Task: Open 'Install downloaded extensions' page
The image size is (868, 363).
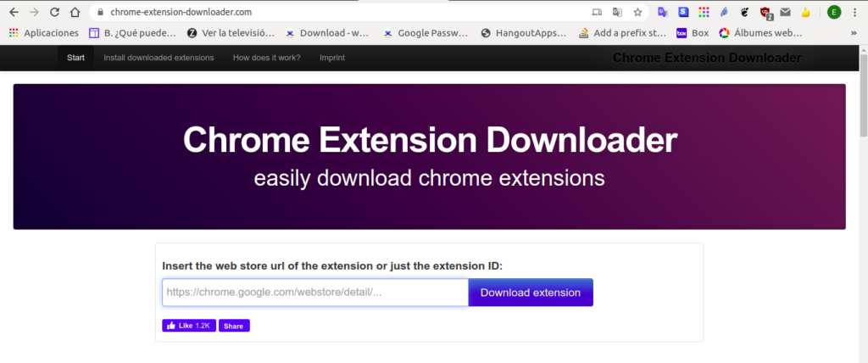Action: pos(159,58)
